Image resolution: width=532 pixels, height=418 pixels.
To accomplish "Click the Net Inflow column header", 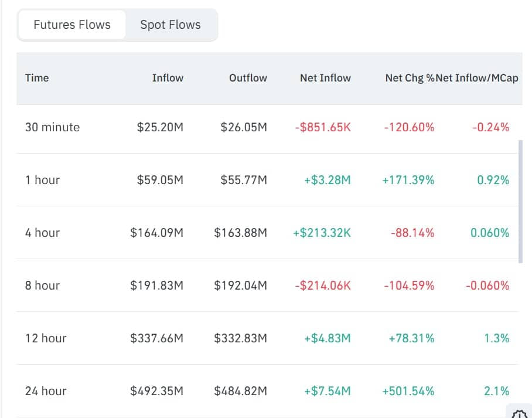I will [325, 78].
